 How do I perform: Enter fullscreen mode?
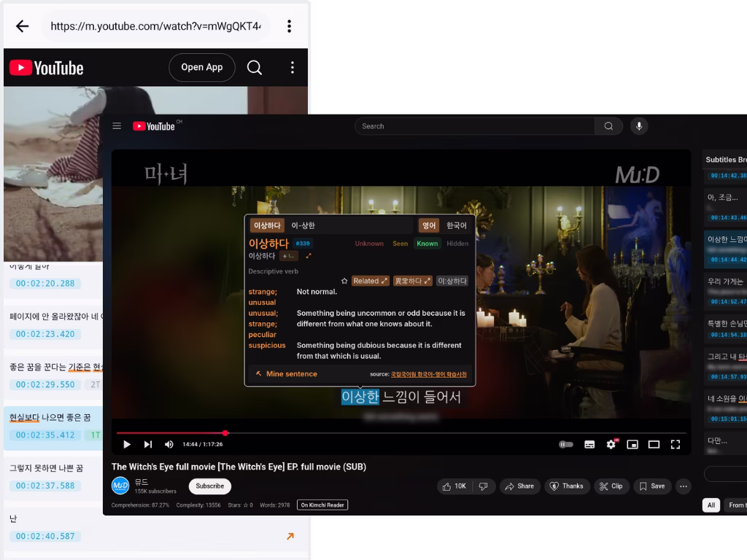[x=675, y=444]
